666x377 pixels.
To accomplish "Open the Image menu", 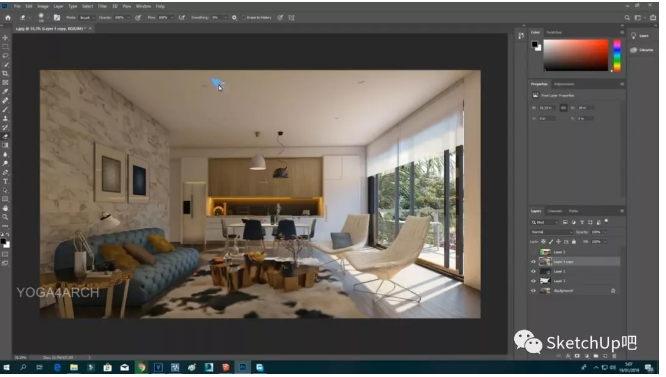I will point(43,6).
